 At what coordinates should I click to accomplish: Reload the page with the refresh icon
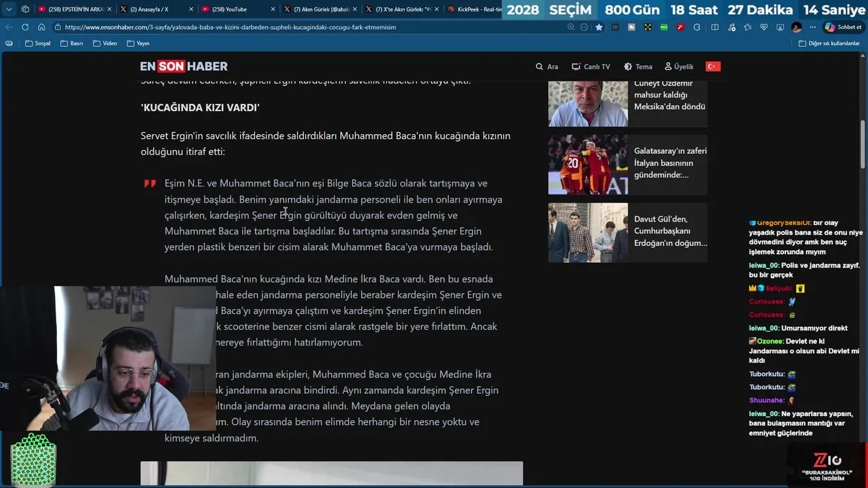tap(25, 27)
